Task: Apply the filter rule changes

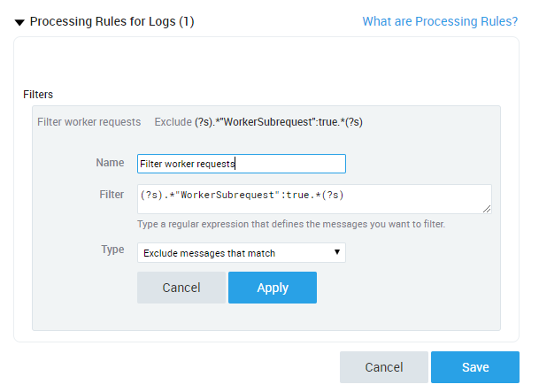Action: point(272,288)
